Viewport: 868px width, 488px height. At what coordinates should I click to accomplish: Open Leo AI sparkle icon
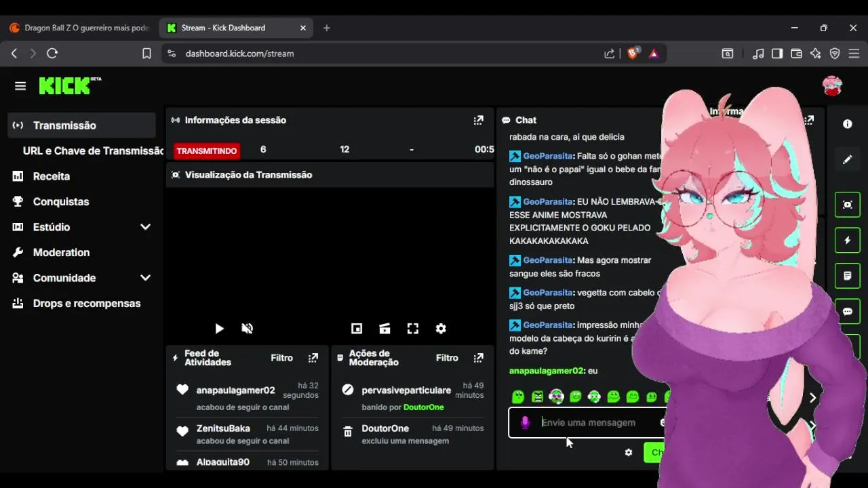point(816,54)
